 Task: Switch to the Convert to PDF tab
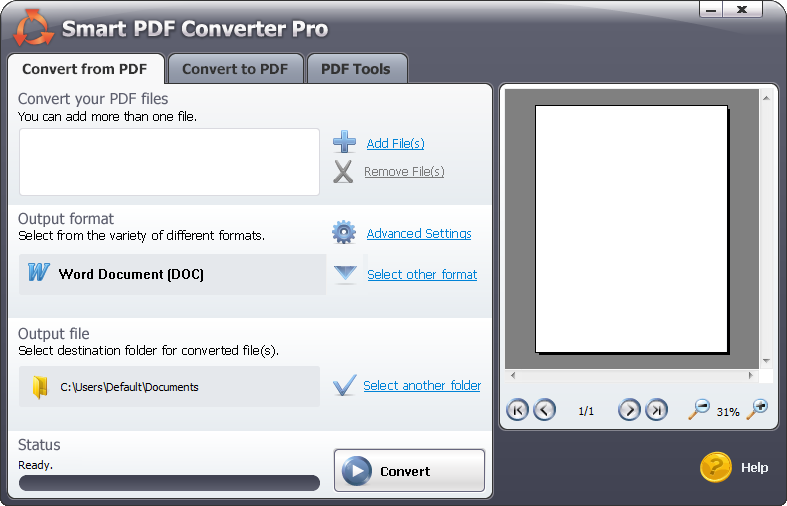[235, 69]
